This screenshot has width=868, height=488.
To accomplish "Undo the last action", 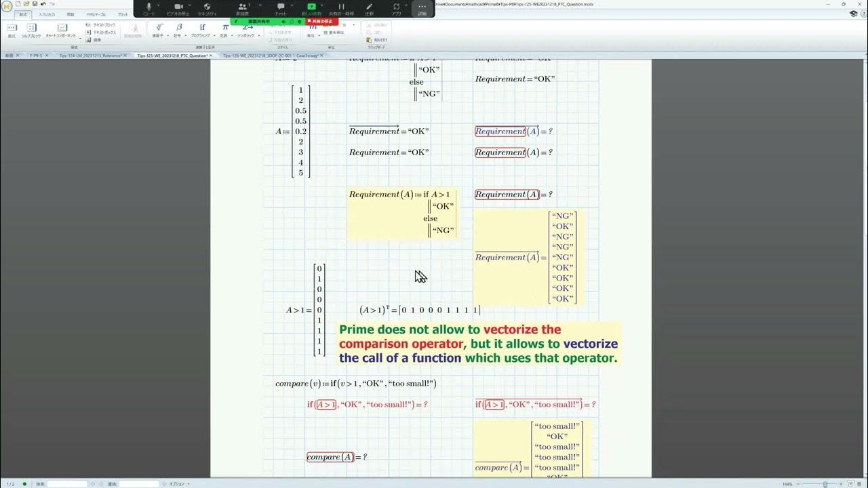I will 43,4.
